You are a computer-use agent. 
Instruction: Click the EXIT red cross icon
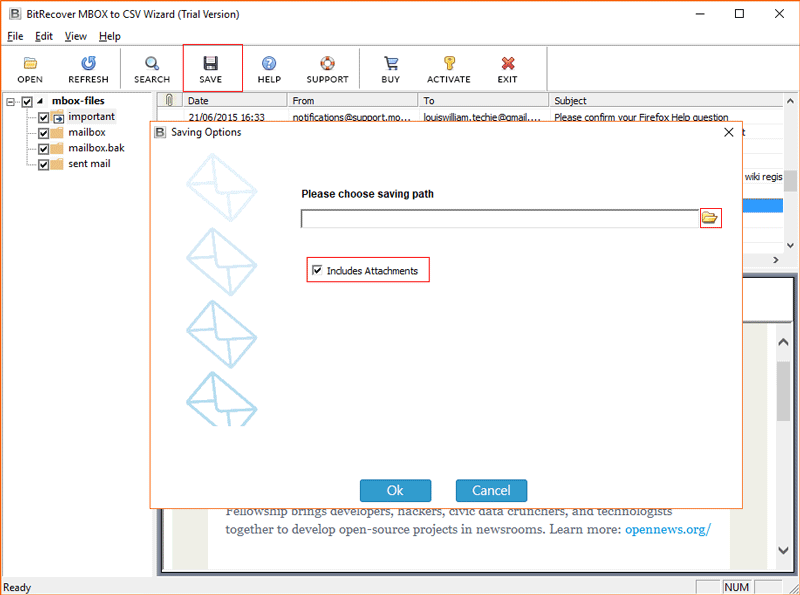tap(508, 69)
